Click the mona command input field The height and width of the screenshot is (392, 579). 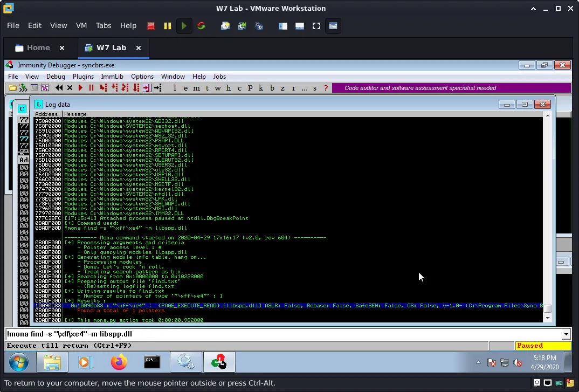coord(284,334)
